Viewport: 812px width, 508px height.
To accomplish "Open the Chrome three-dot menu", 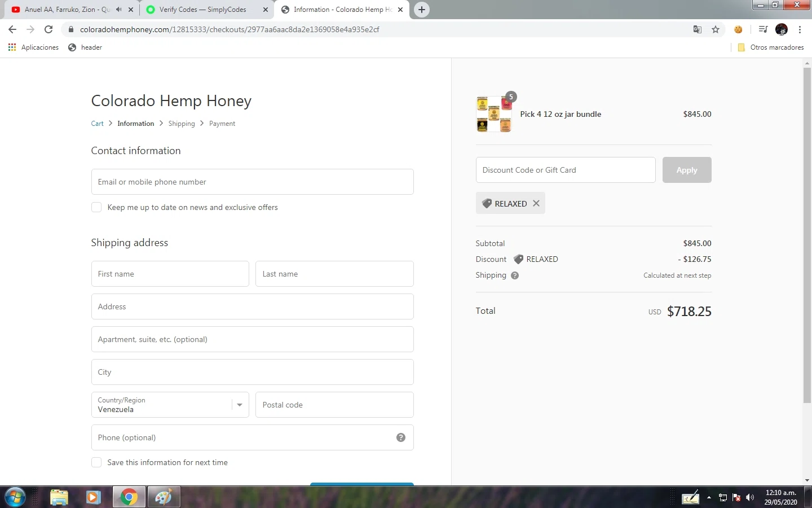I will 800,29.
